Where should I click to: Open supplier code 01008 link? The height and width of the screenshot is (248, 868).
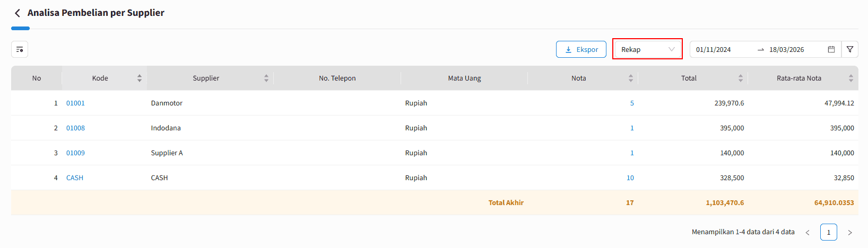click(75, 128)
